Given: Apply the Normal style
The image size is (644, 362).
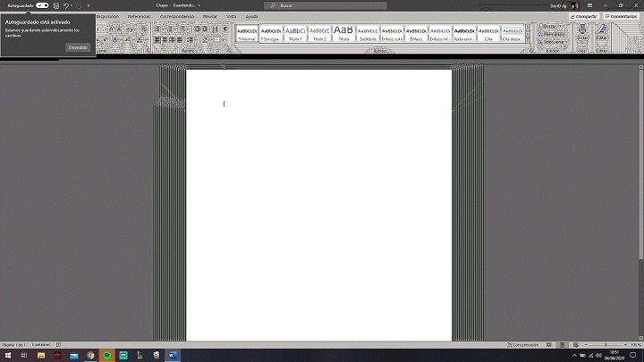Looking at the screenshot, I should [247, 33].
